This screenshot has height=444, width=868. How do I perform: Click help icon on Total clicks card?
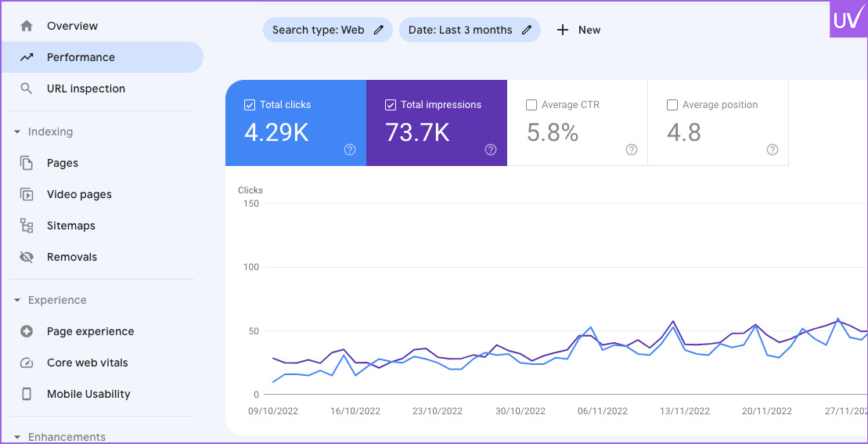350,150
